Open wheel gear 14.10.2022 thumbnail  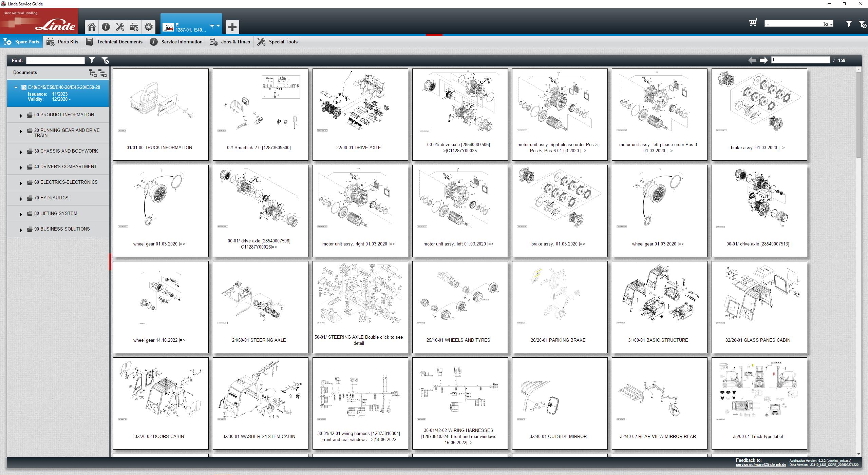161,307
